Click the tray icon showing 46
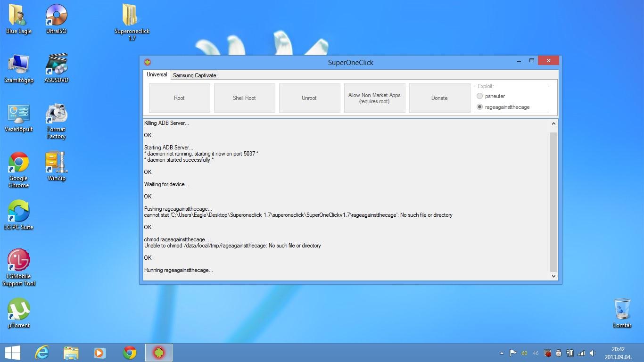This screenshot has height=362, width=644. pyautogui.click(x=536, y=353)
